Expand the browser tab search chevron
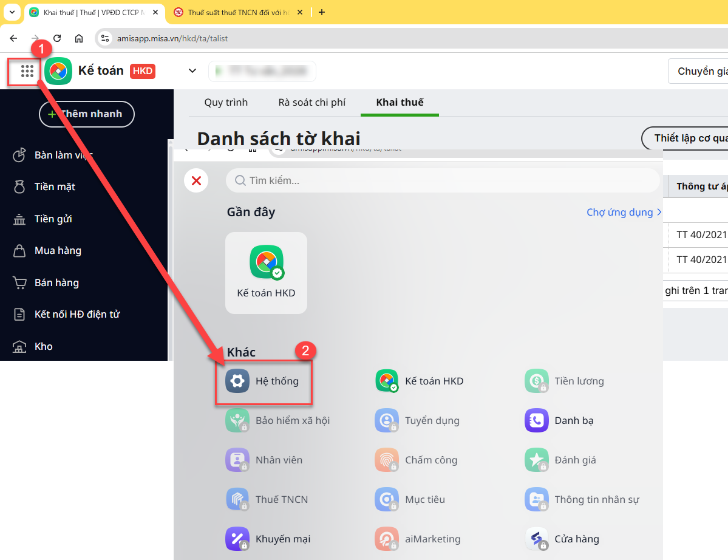The width and height of the screenshot is (728, 560). coord(12,12)
